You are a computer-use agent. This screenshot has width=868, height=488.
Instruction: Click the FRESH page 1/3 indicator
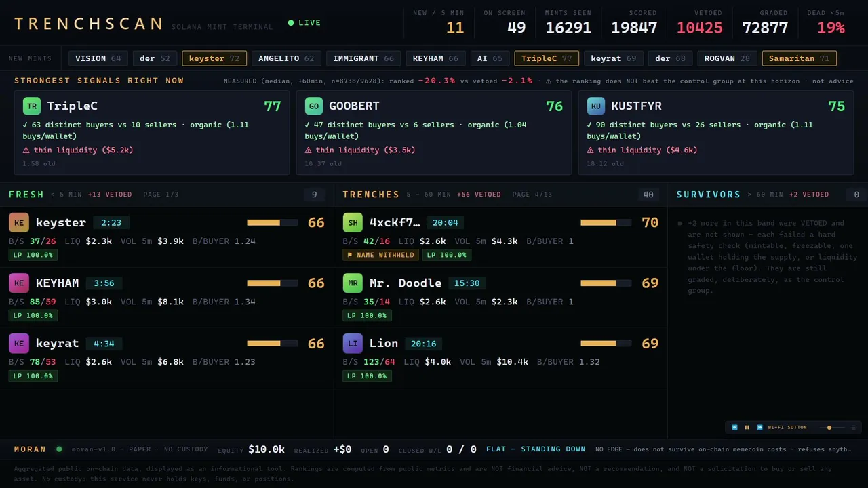161,195
